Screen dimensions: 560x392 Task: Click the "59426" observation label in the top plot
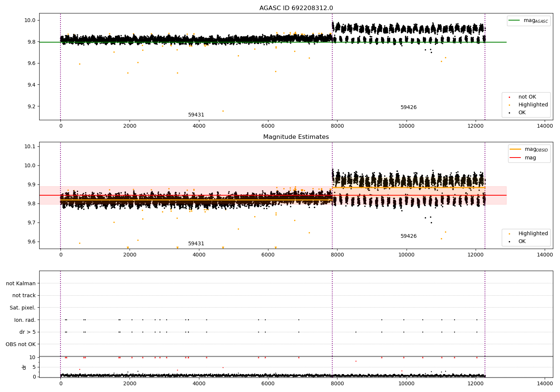(x=408, y=108)
